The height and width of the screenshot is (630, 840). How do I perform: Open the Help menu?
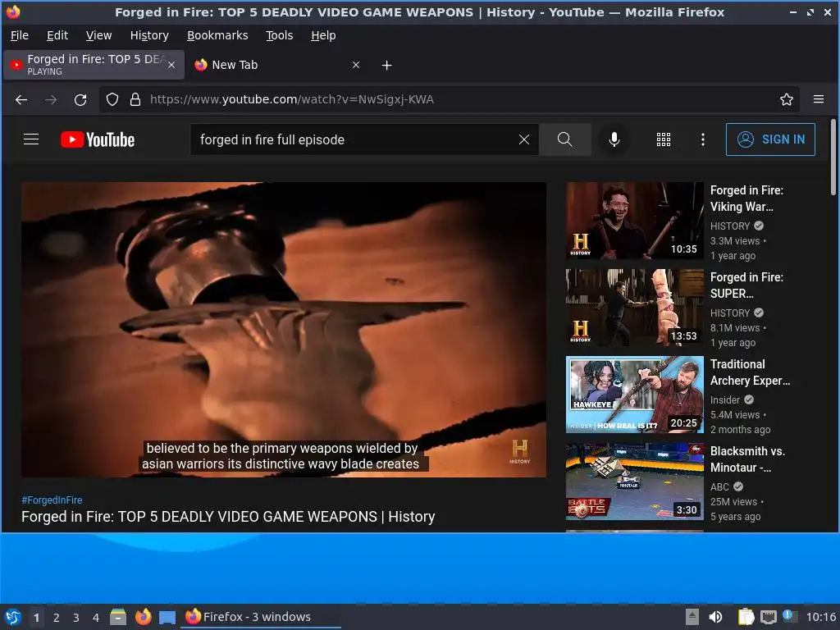tap(323, 35)
